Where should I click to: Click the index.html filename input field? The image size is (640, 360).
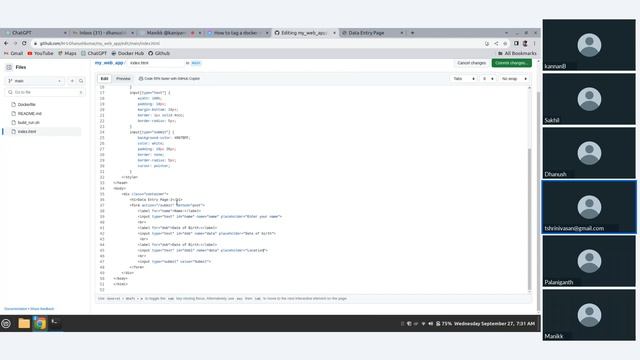pos(155,63)
